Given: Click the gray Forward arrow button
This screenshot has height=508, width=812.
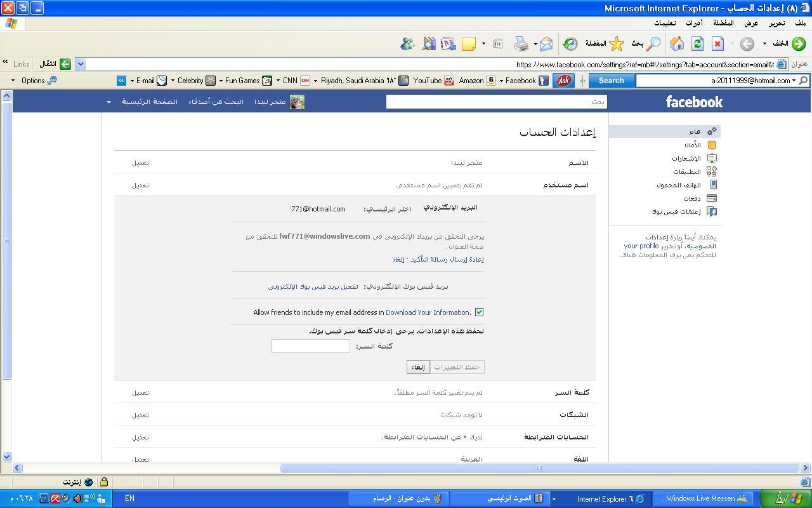Looking at the screenshot, I should (x=747, y=44).
